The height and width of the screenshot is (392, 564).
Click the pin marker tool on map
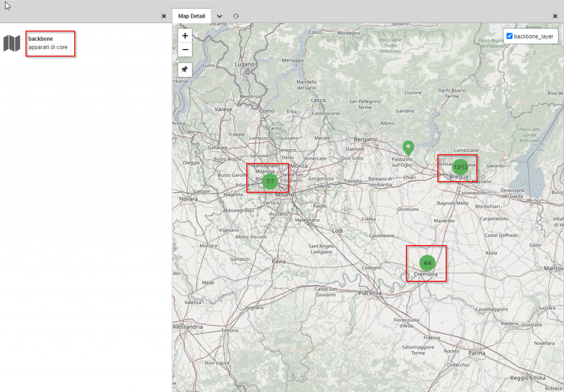click(x=185, y=69)
